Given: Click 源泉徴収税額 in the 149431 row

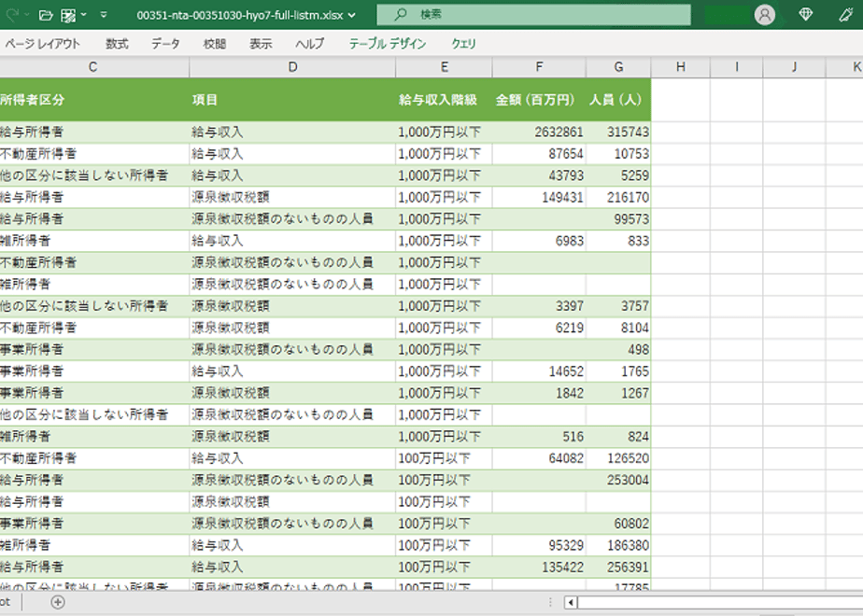Looking at the screenshot, I should (231, 198).
